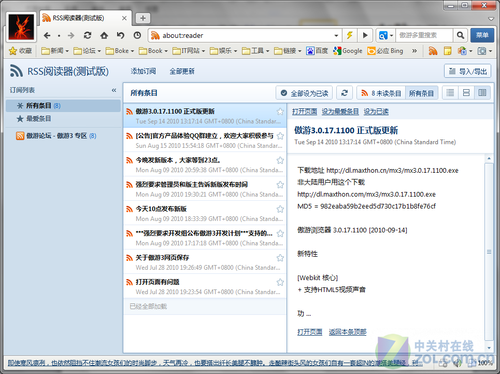
Task: Open a new tab with plus button
Action: (x=143, y=18)
